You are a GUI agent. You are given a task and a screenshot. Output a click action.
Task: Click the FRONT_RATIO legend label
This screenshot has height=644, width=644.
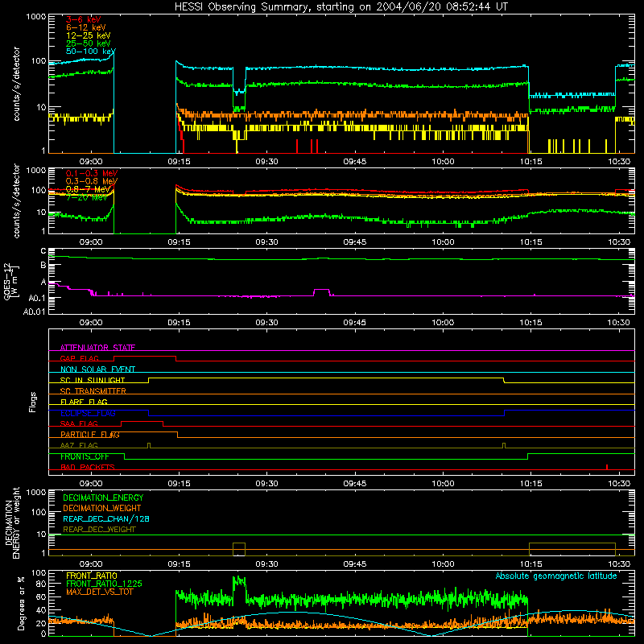click(92, 576)
